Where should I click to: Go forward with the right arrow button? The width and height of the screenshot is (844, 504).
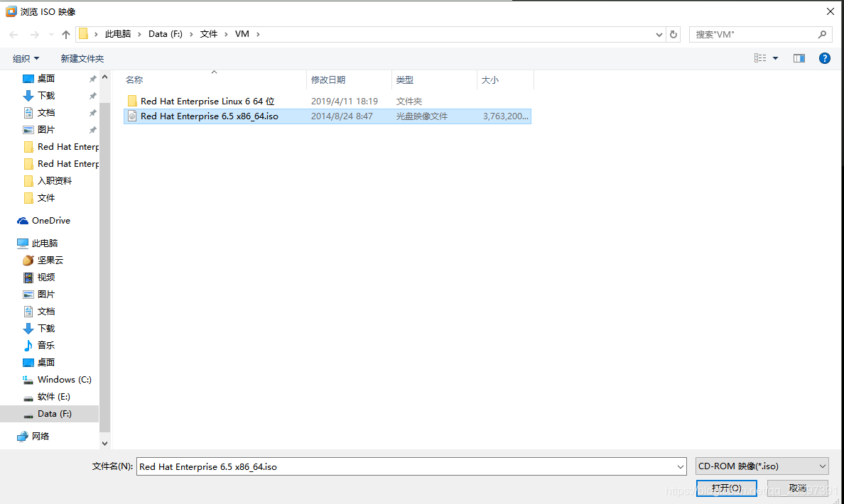(34, 34)
